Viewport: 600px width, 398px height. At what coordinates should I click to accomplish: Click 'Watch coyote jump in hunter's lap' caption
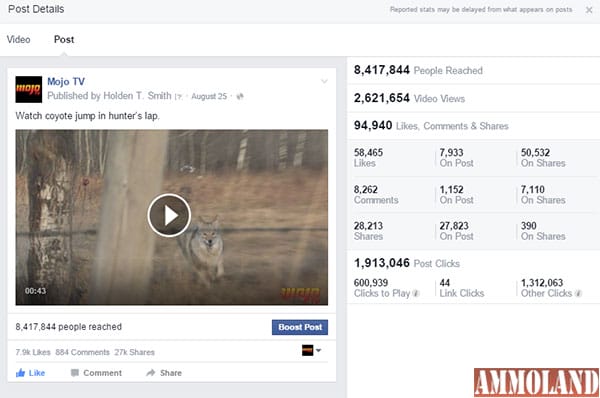point(87,116)
